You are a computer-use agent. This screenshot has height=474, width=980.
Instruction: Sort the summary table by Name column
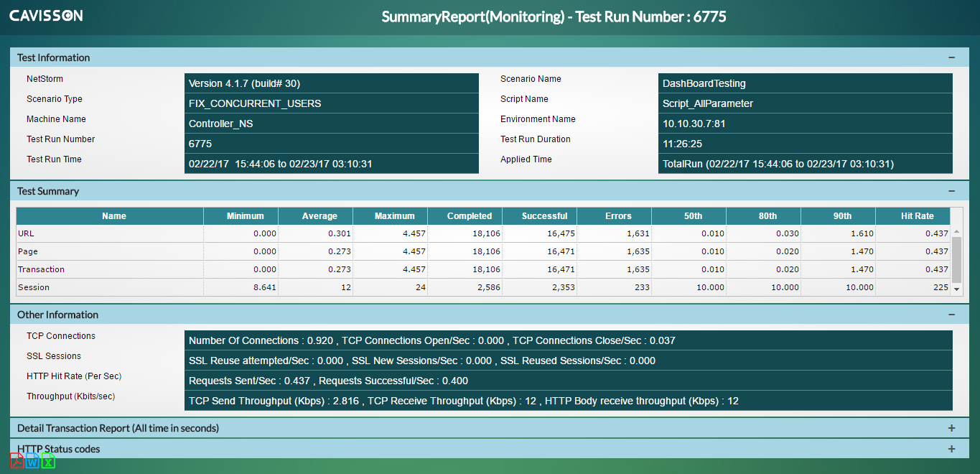click(110, 216)
